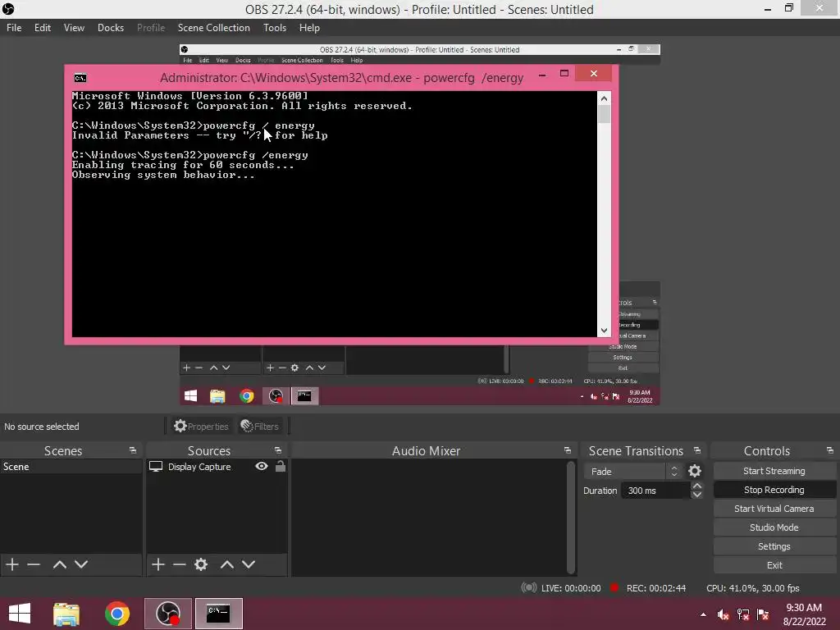Move source down in Sources panel
Image resolution: width=840 pixels, height=630 pixels.
[x=249, y=564]
